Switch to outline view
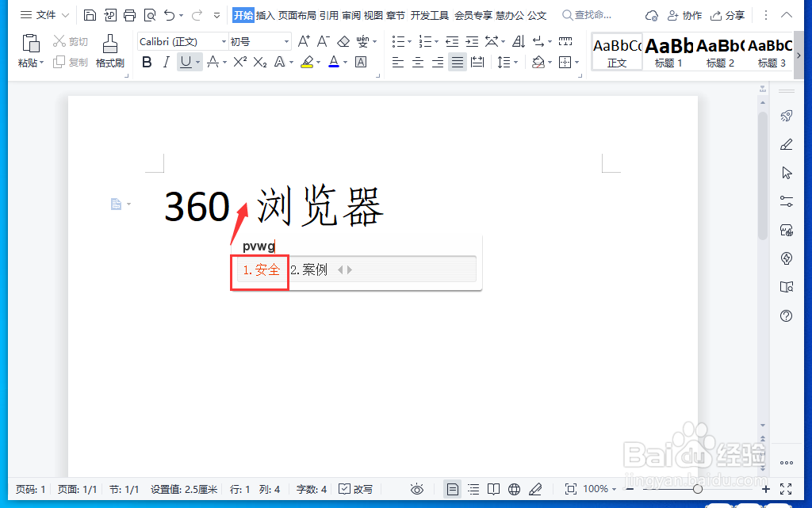 473,489
